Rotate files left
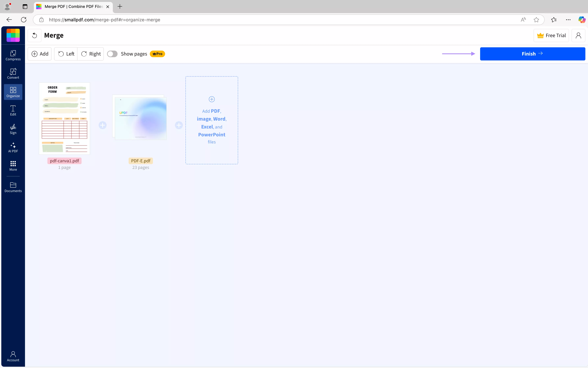The width and height of the screenshot is (588, 368). 65,54
